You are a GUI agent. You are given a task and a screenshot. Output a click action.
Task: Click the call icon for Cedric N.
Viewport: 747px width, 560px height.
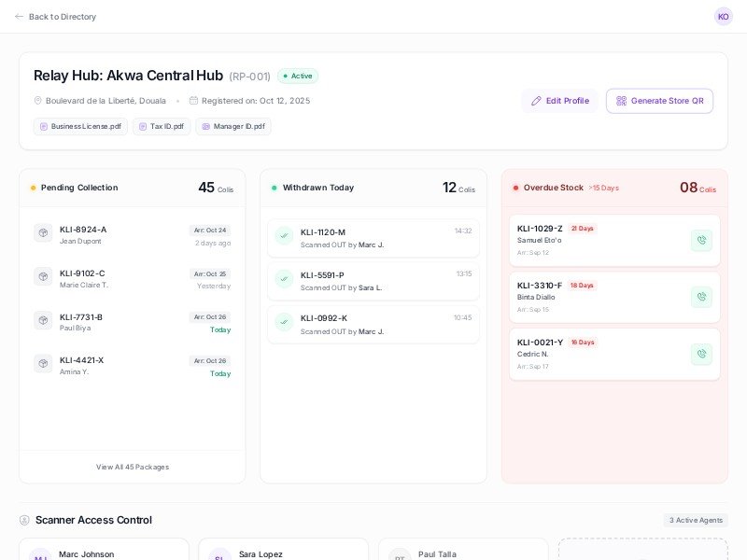click(x=701, y=355)
